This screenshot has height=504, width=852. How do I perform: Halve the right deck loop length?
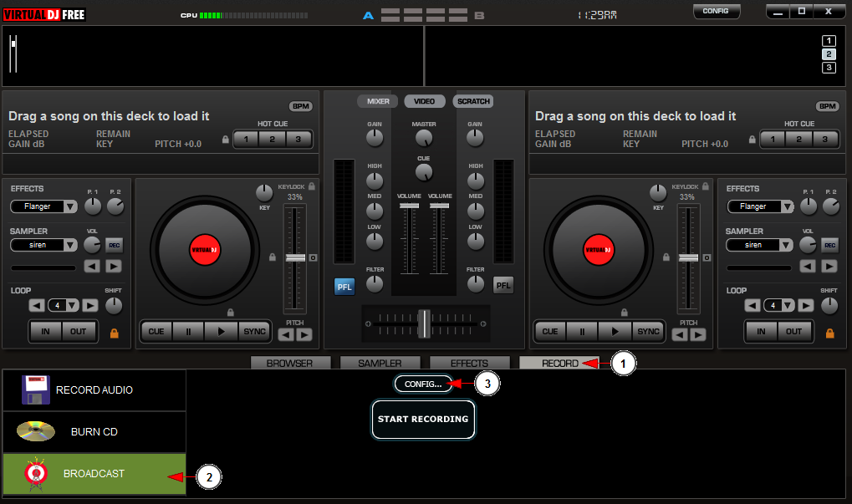point(752,305)
